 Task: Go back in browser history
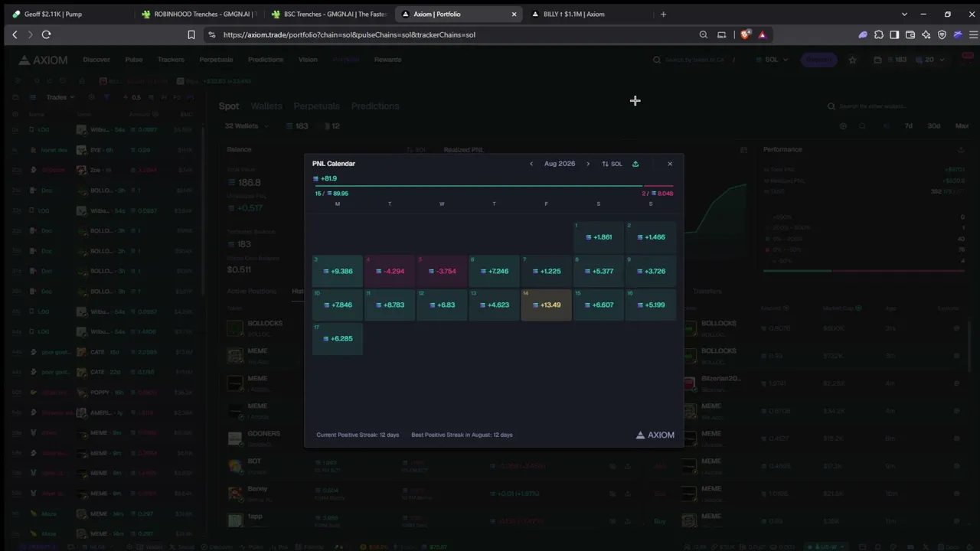click(15, 34)
